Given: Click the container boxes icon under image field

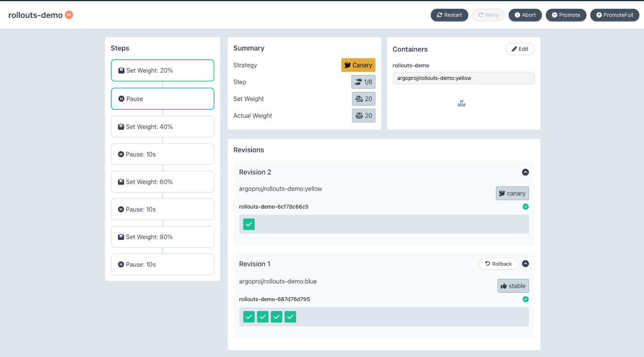Looking at the screenshot, I should click(462, 103).
